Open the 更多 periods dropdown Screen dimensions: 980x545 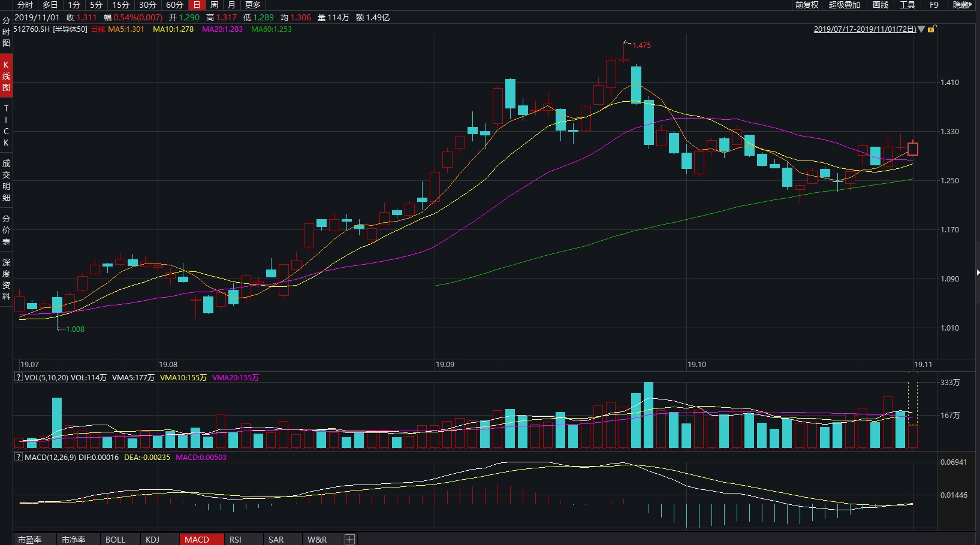point(253,5)
